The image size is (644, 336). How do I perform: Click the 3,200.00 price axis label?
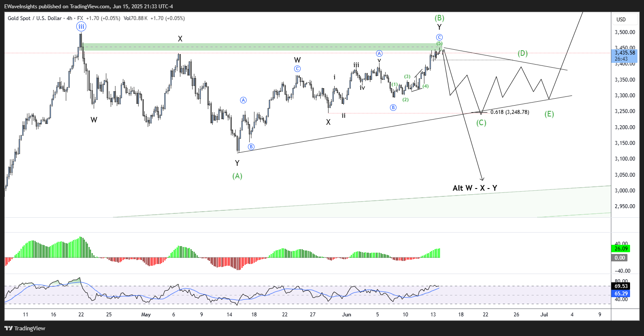(x=624, y=127)
